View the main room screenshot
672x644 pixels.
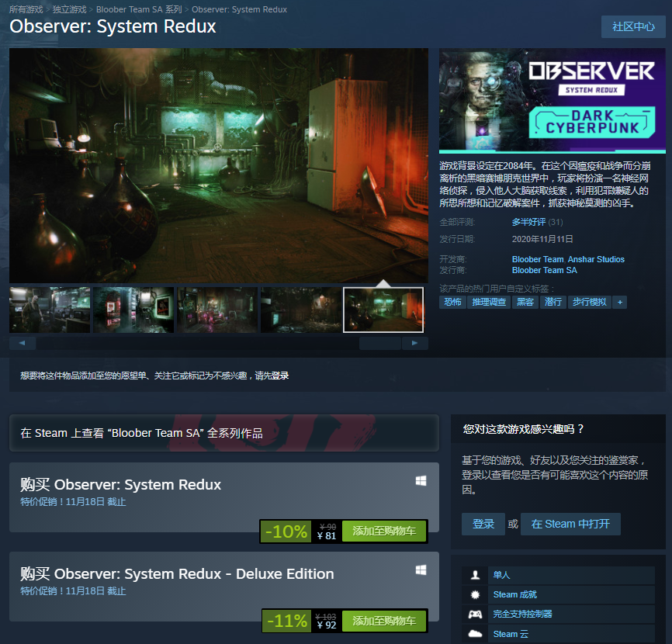click(219, 165)
